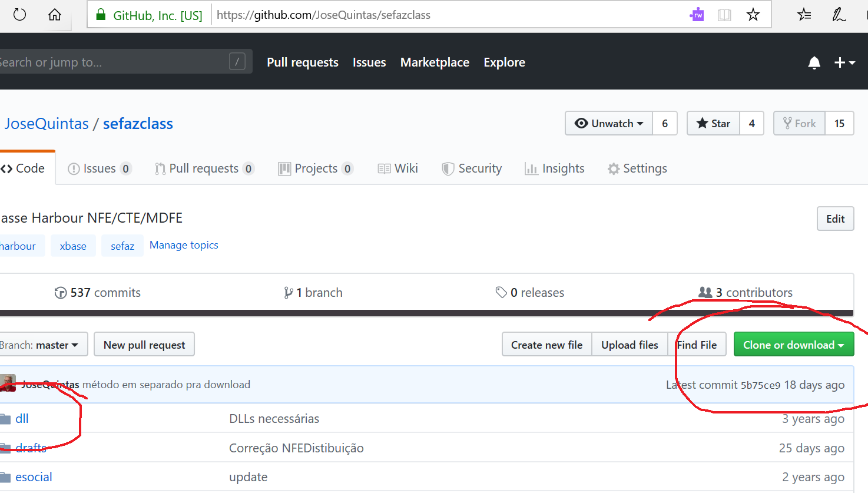Star the sefazclass repository
This screenshot has width=868, height=493.
click(713, 124)
